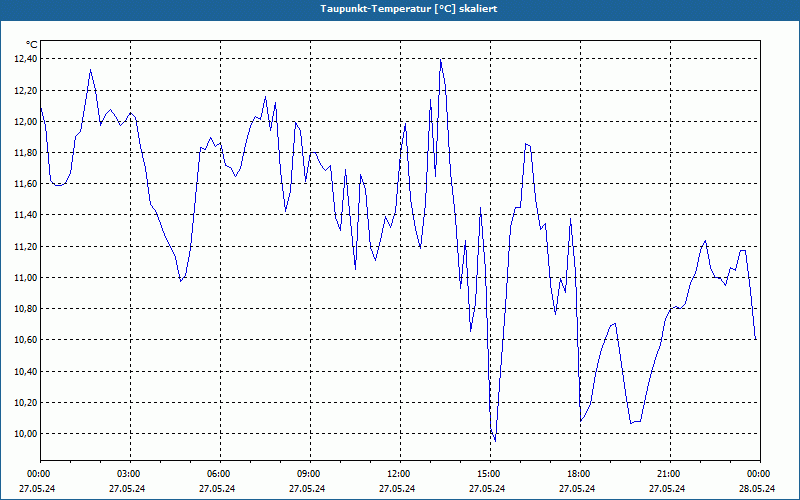Click the 11,40 y-axis value

(x=26, y=215)
